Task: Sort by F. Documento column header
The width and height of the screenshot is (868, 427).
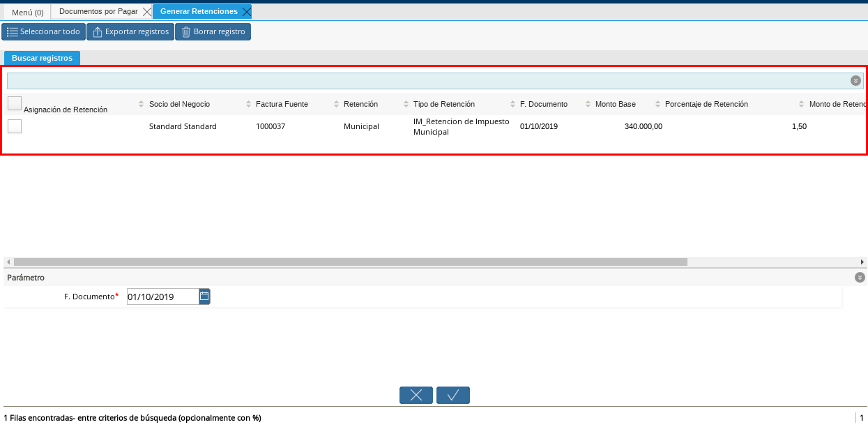Action: (544, 104)
